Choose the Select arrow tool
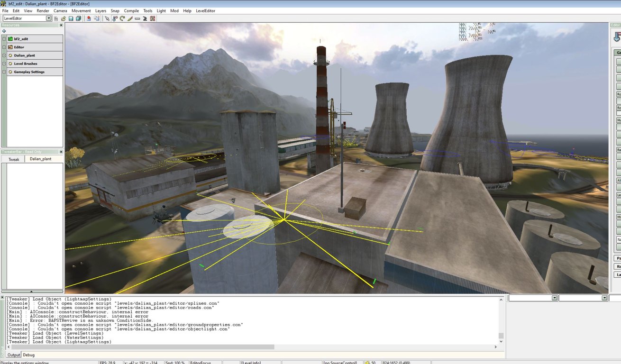Image resolution: width=621 pixels, height=364 pixels. [x=107, y=18]
